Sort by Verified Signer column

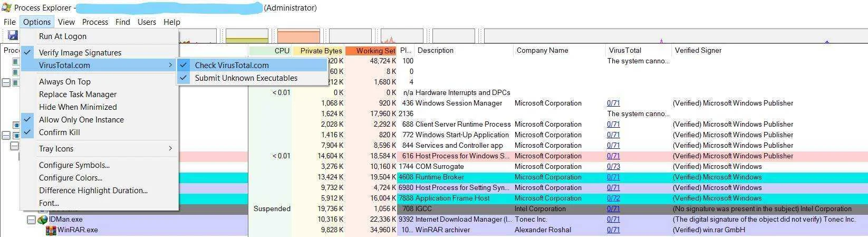click(770, 51)
